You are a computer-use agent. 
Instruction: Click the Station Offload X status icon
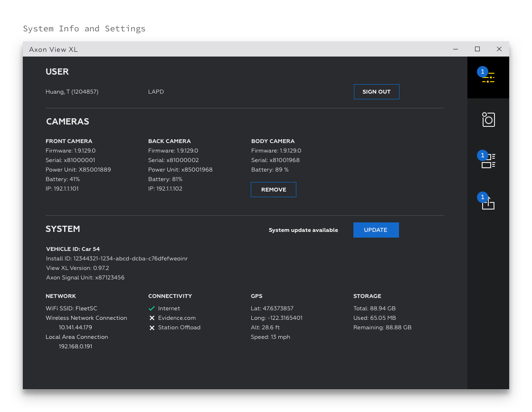coord(152,327)
